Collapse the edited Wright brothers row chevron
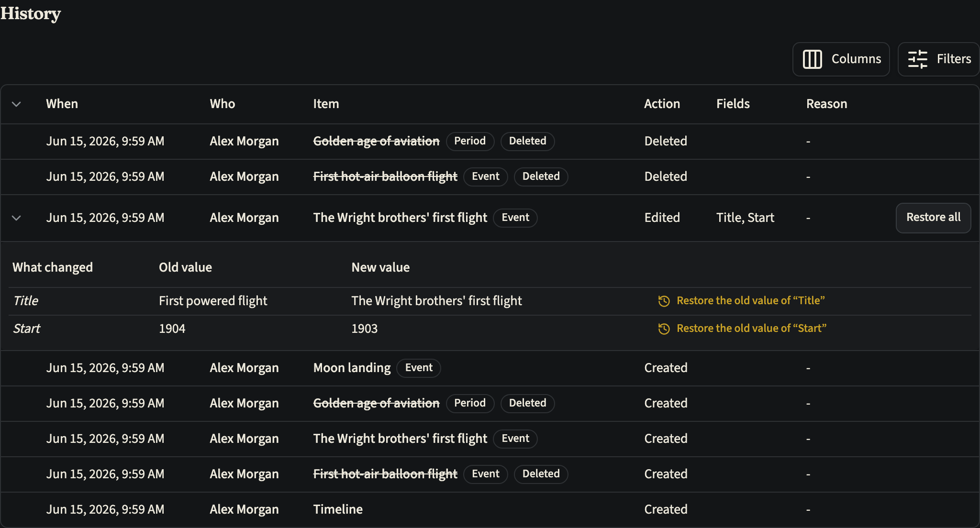Viewport: 980px width, 528px height. pos(16,218)
